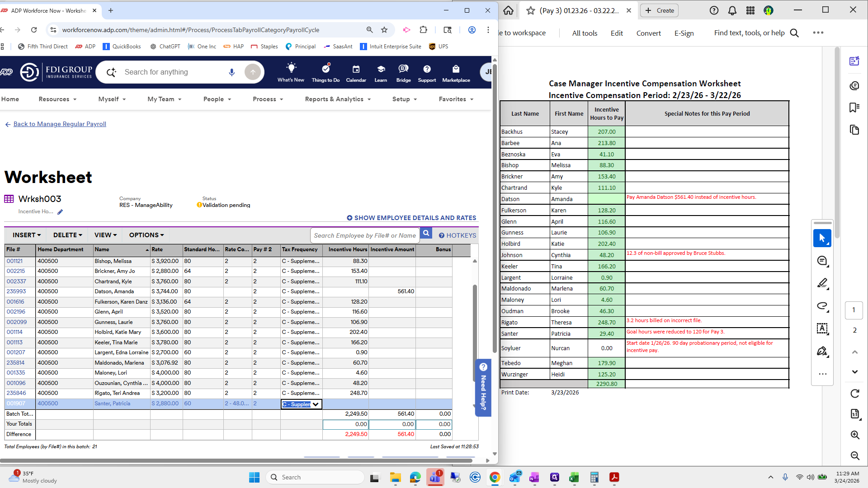Screen dimensions: 868x488
Task: Expand the OPTIONS dropdown menu
Action: click(x=146, y=235)
